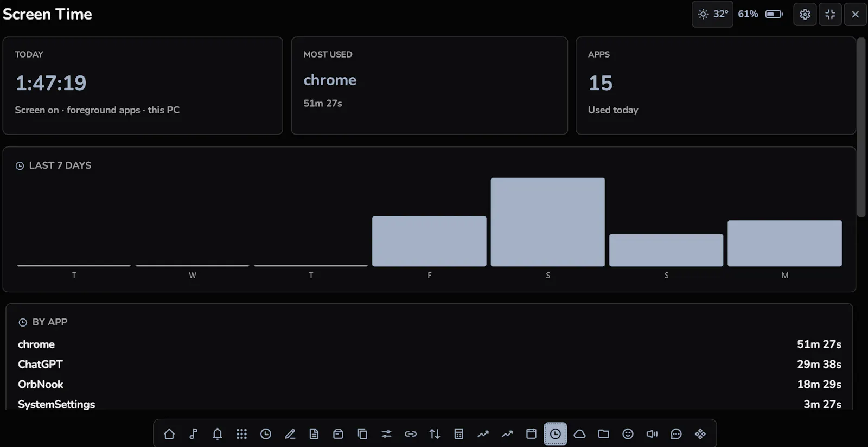Screen dimensions: 868x447
Task: Open the clipboard copy dock icon
Action: point(362,434)
